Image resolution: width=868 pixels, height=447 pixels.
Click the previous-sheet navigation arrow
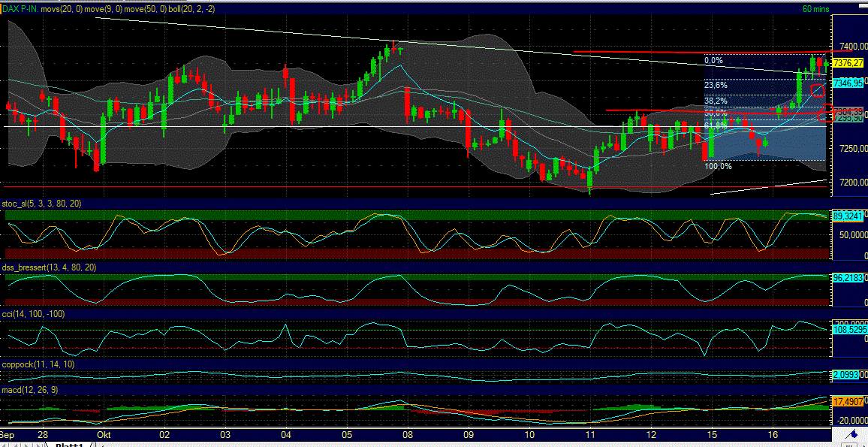[x=17, y=444]
